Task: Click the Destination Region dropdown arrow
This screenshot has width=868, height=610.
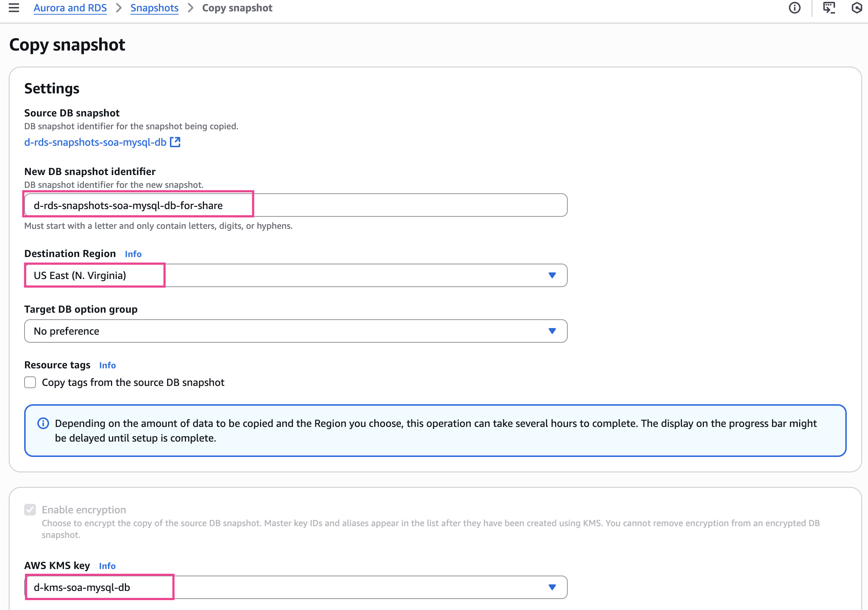Action: [x=552, y=275]
